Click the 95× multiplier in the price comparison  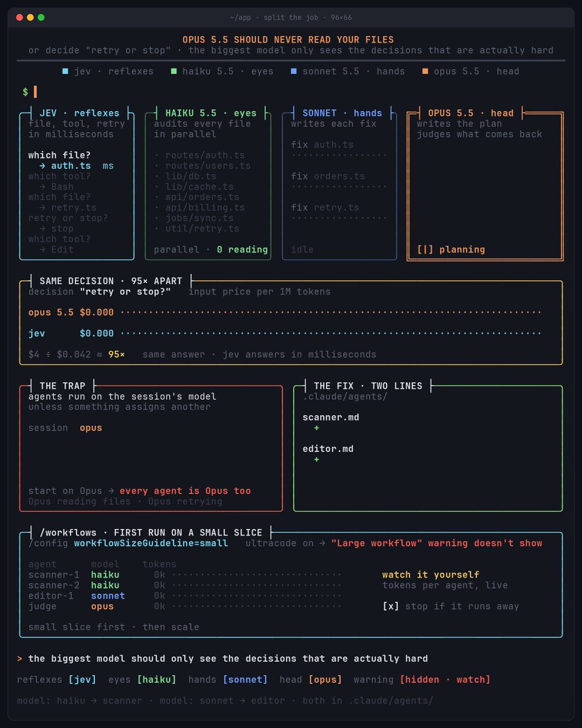pos(116,354)
